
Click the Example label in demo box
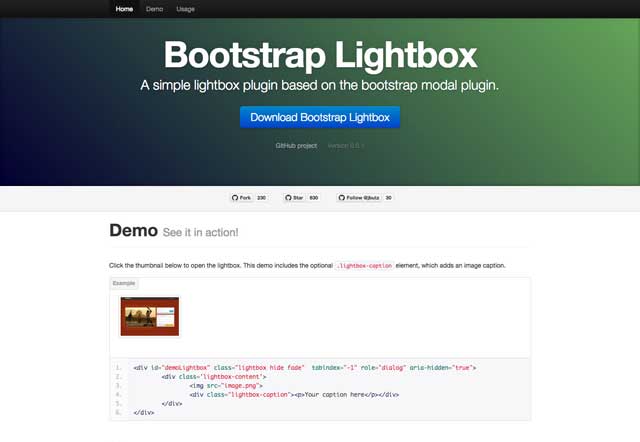click(x=124, y=283)
